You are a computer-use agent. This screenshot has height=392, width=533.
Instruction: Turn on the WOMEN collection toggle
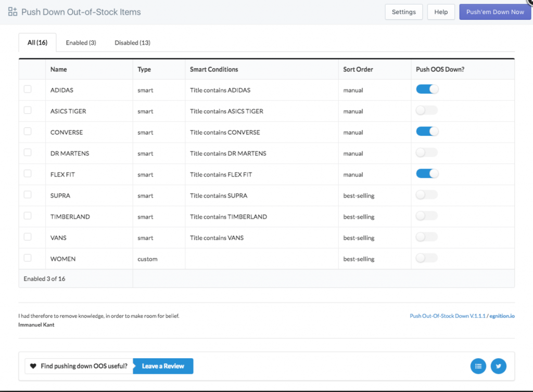click(427, 258)
